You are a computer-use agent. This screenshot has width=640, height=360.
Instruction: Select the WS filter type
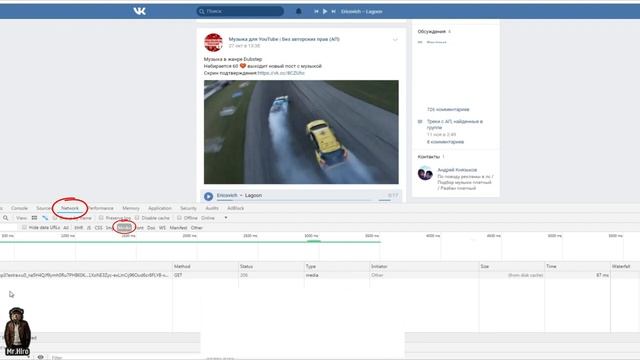click(162, 228)
